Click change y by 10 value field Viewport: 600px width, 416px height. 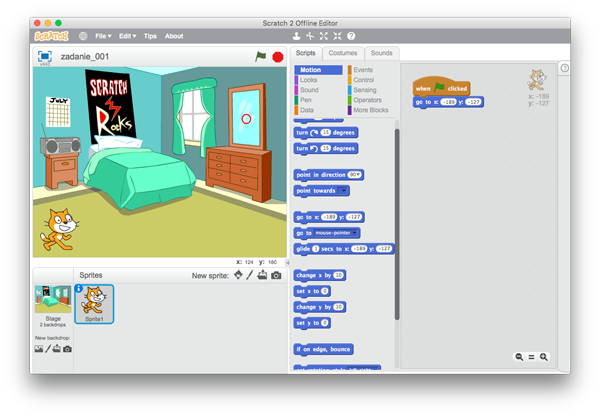pos(338,307)
